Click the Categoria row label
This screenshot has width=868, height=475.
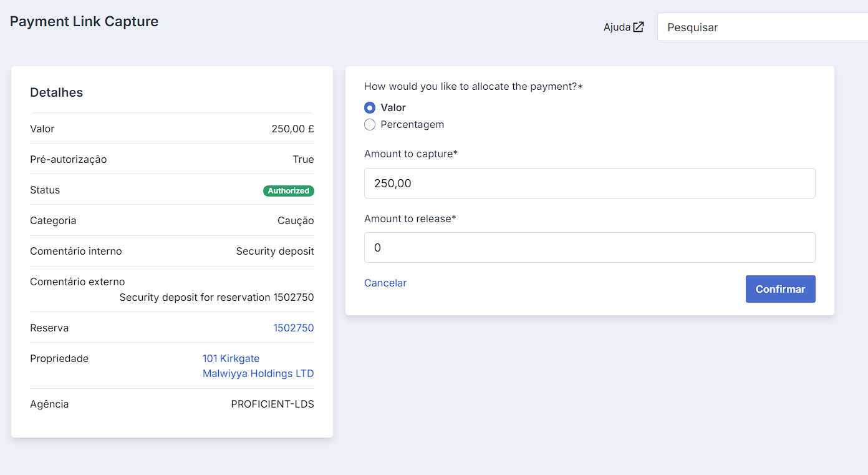click(x=53, y=220)
